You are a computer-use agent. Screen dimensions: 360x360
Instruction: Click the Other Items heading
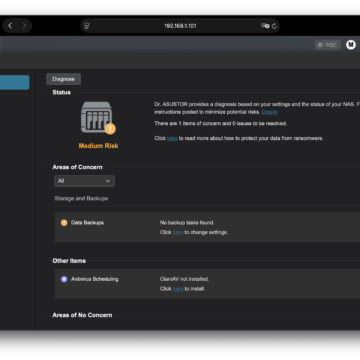pyautogui.click(x=69, y=261)
